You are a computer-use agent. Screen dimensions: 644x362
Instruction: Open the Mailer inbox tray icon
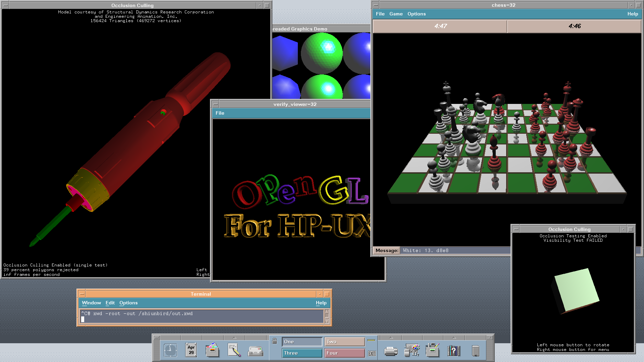click(x=255, y=351)
